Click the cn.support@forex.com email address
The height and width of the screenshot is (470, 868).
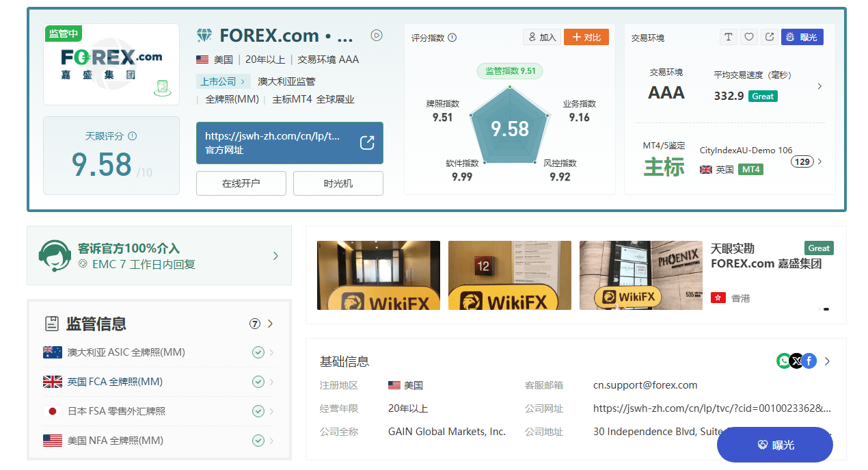(645, 385)
